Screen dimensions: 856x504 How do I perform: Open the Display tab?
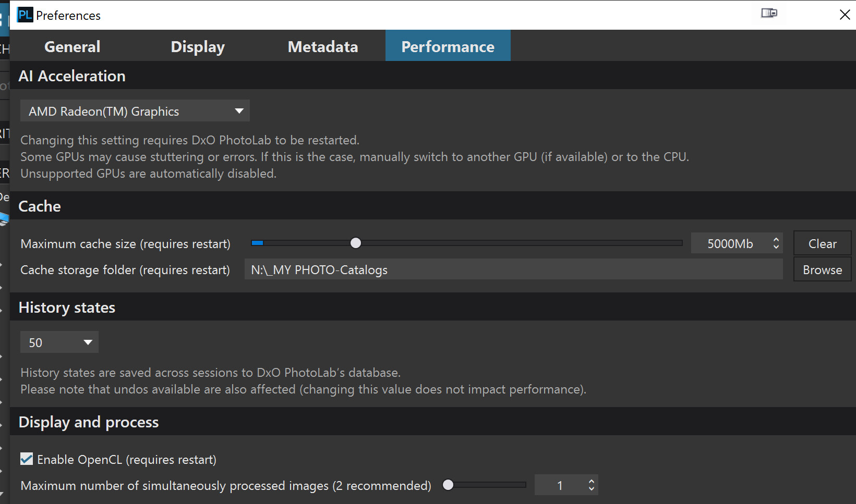click(198, 46)
